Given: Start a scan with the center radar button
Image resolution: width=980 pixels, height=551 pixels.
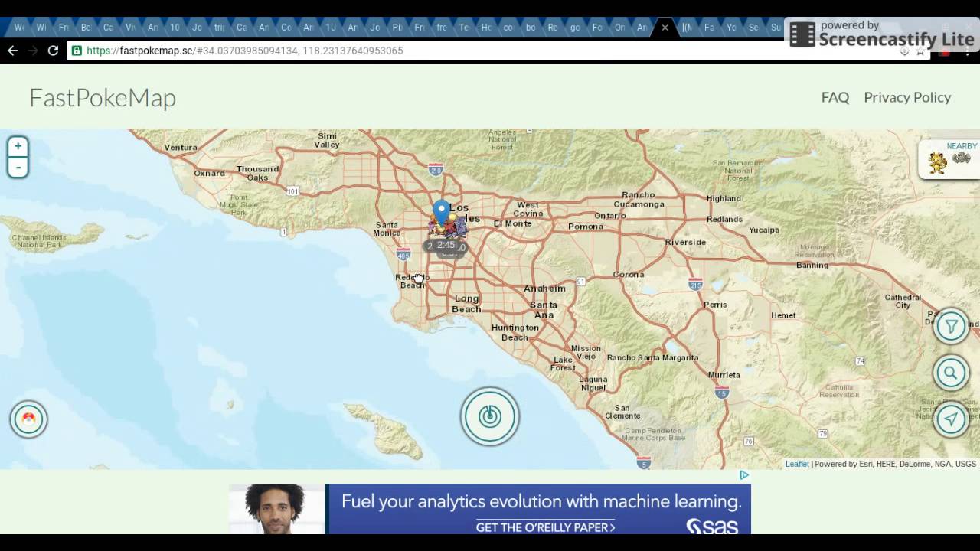Looking at the screenshot, I should pos(490,416).
